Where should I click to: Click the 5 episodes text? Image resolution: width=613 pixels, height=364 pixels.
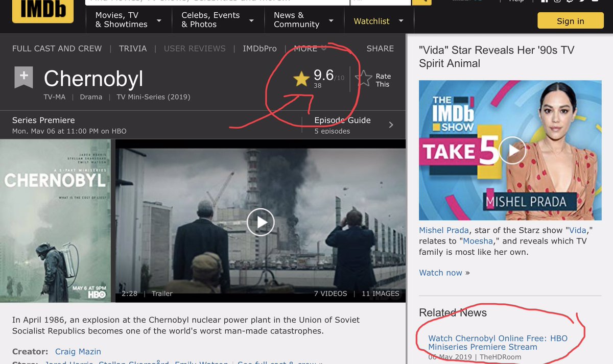[333, 131]
